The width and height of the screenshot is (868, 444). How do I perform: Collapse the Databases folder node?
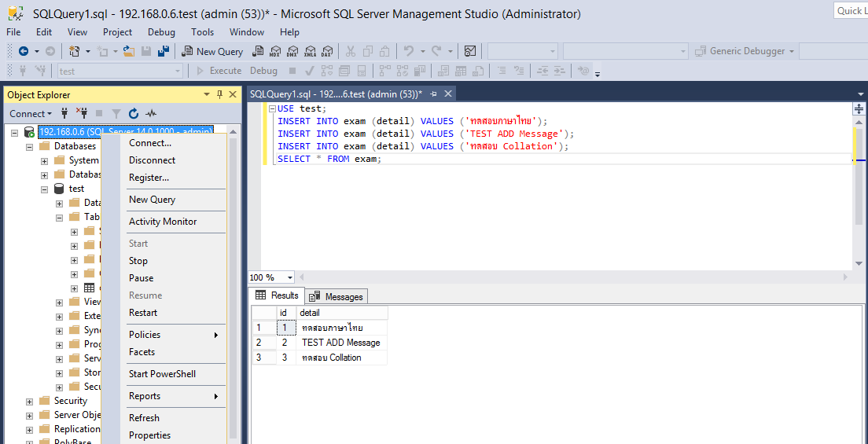[29, 147]
